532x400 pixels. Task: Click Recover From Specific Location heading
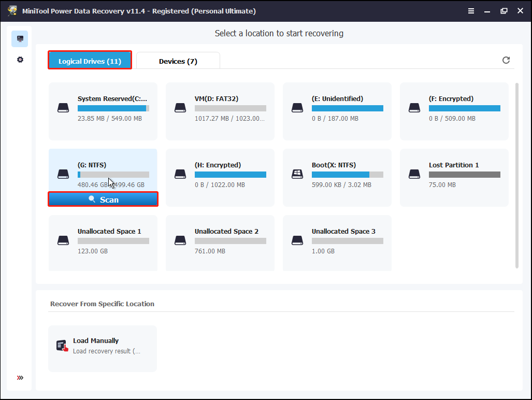tap(102, 304)
